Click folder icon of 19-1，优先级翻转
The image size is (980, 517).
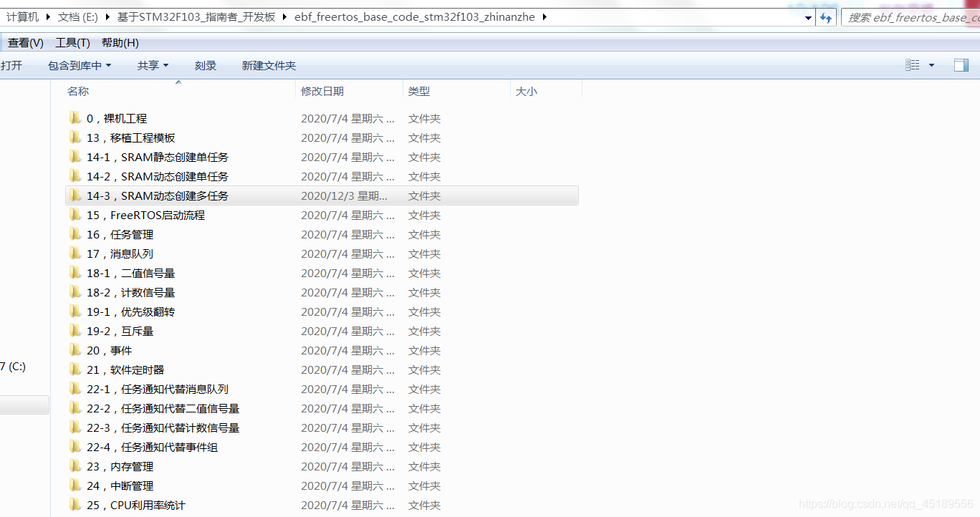[x=75, y=311]
